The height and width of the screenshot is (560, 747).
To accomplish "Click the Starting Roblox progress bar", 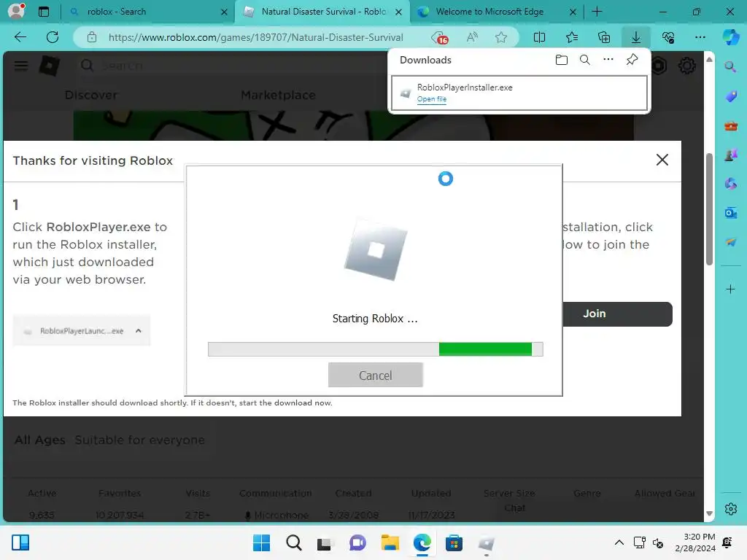I will point(376,349).
